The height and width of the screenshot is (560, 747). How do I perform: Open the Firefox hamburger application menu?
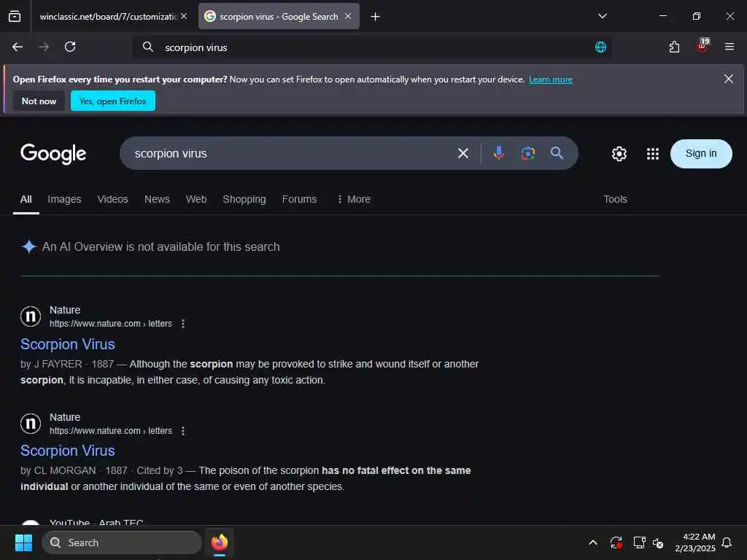click(729, 47)
